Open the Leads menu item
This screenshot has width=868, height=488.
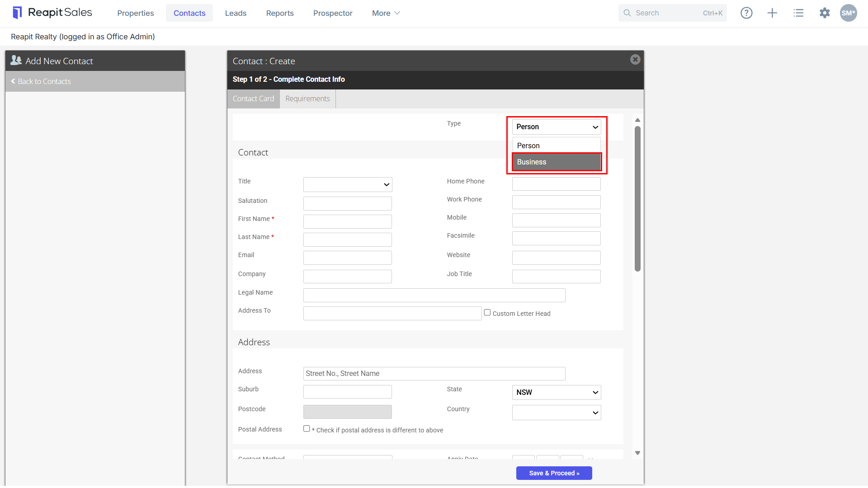(x=236, y=13)
